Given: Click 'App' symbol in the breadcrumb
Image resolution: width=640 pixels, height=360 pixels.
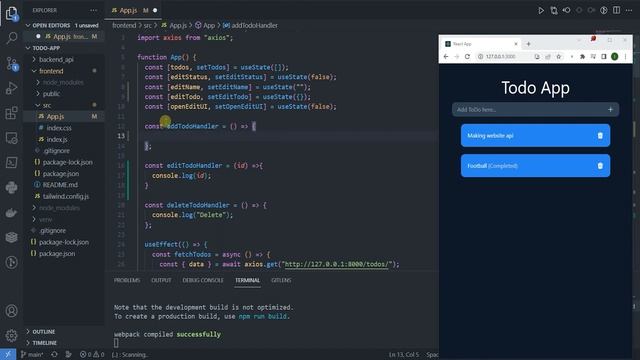Looking at the screenshot, I should click(209, 25).
